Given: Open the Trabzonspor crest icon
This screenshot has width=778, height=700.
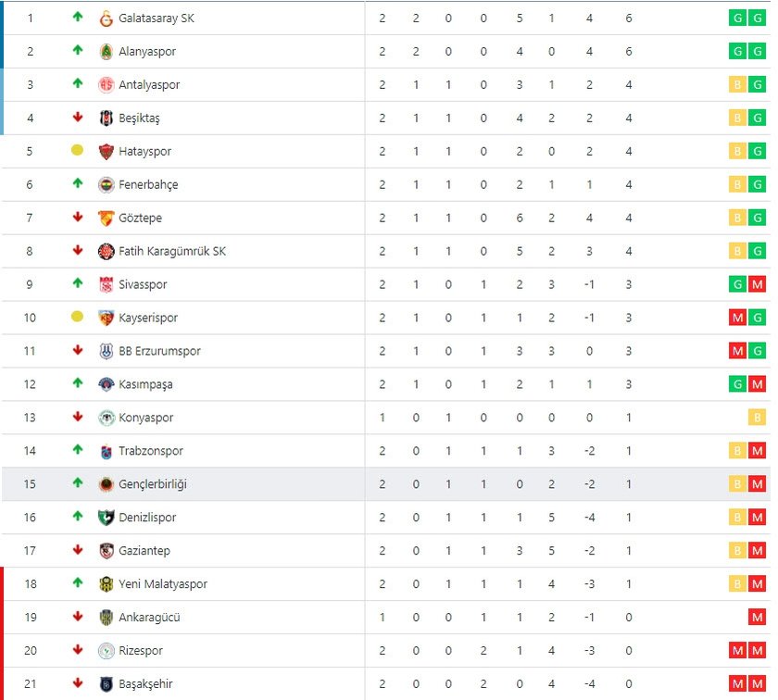Looking at the screenshot, I should coord(107,451).
